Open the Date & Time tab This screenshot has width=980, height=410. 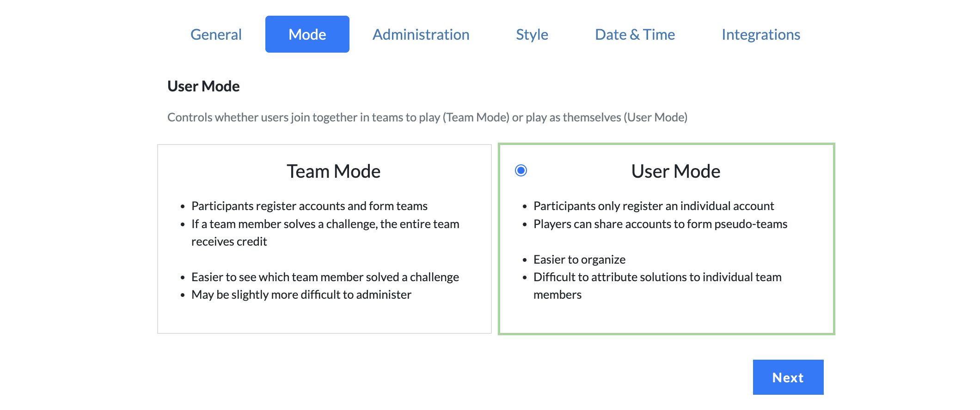635,34
